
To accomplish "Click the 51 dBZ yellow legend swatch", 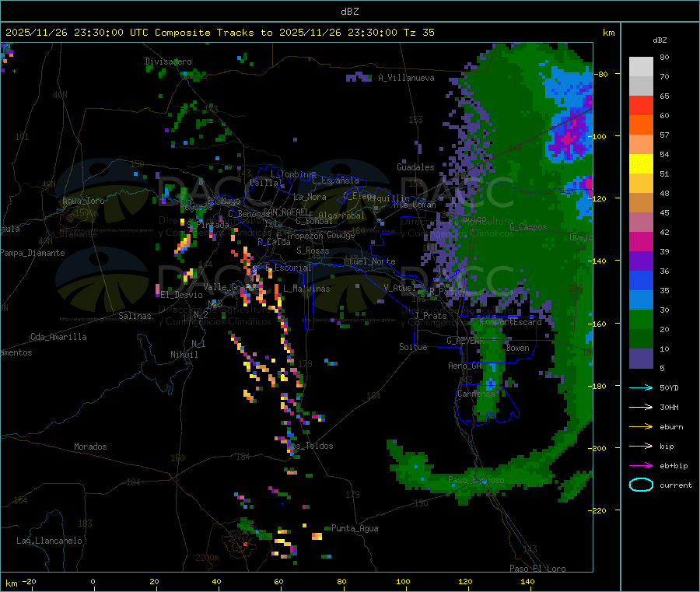I will (641, 164).
